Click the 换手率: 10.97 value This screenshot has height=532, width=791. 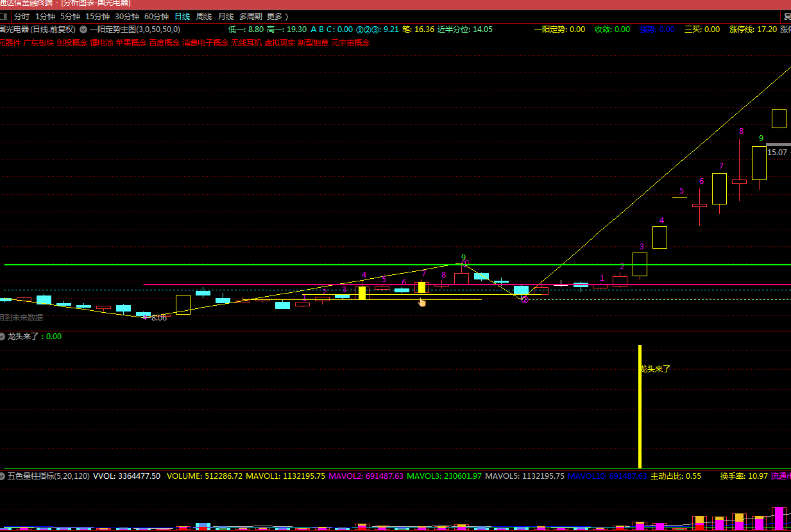click(744, 476)
